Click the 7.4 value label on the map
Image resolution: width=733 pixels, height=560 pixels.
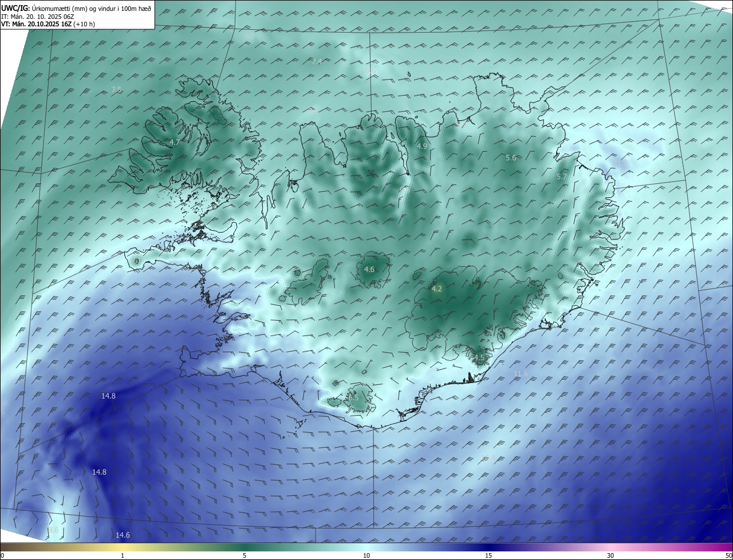click(x=317, y=61)
